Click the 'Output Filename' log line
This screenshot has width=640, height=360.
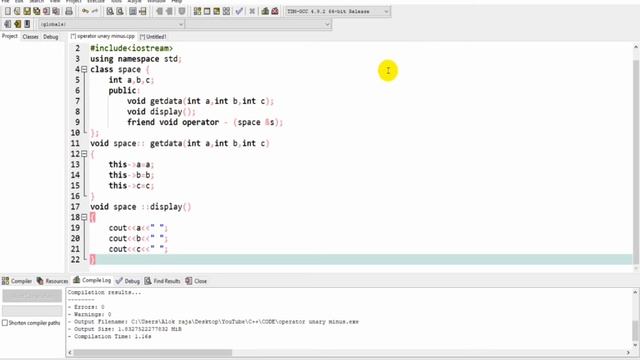(213, 322)
